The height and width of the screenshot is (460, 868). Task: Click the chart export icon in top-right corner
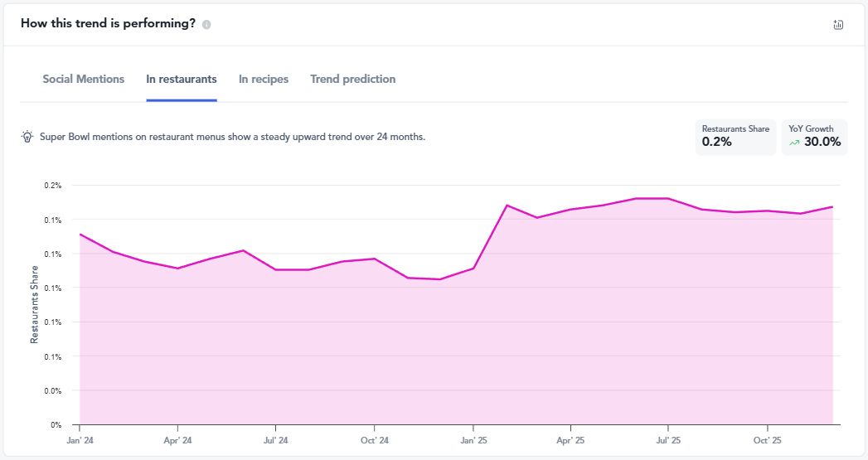pyautogui.click(x=838, y=25)
